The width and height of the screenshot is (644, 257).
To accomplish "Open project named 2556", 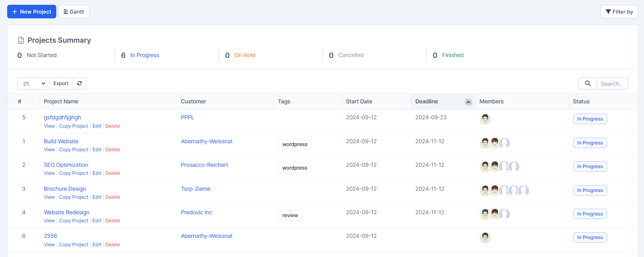I will point(50,236).
